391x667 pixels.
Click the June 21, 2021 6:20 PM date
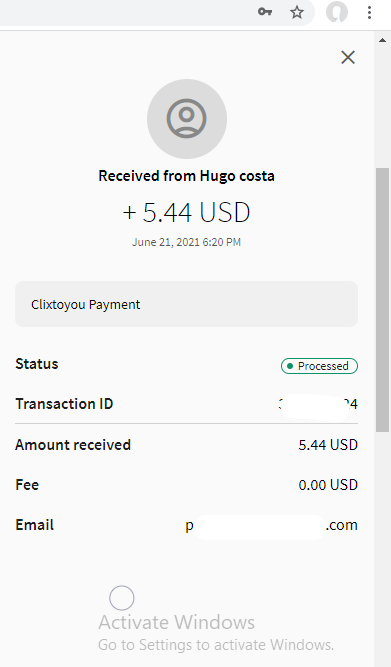coord(186,242)
